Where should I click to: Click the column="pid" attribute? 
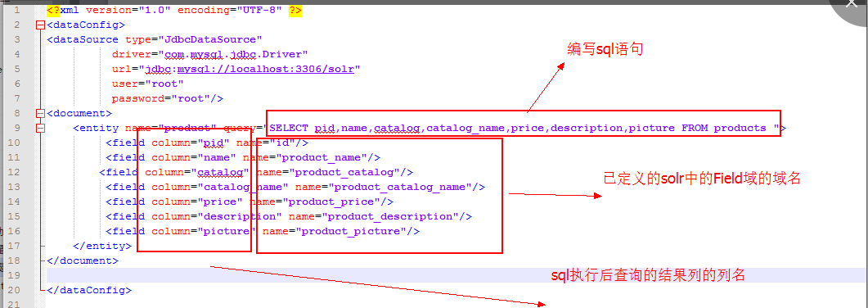tap(191, 143)
